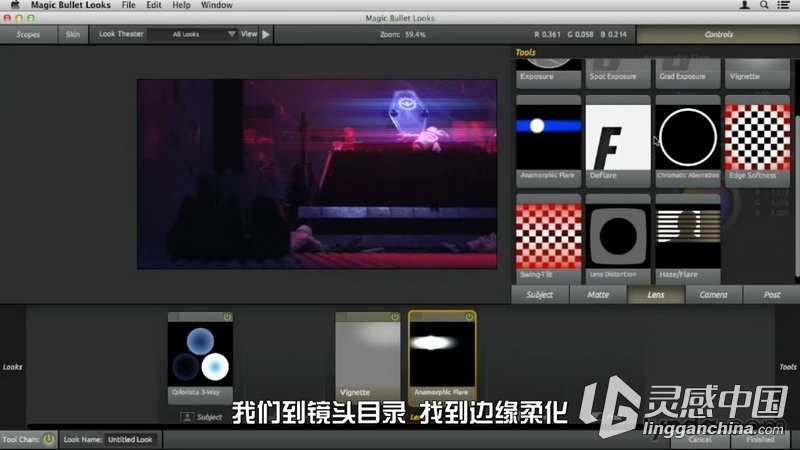Select the Lens Distortion tool
800x450 pixels.
(618, 239)
